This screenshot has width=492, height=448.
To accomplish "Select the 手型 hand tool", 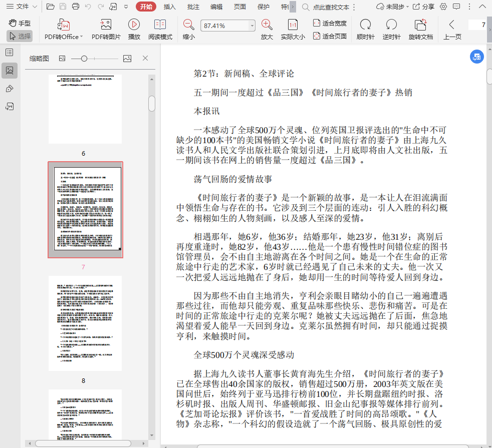I will coord(20,23).
